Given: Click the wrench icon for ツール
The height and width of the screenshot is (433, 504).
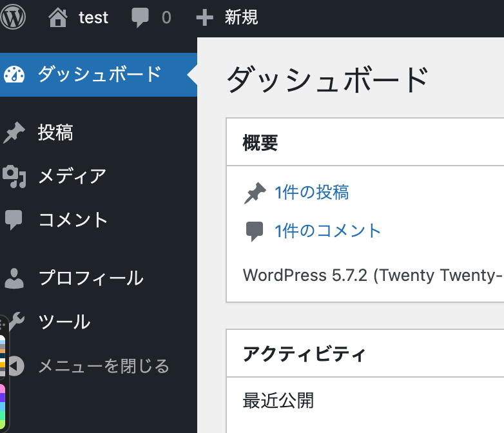Looking at the screenshot, I should (17, 322).
